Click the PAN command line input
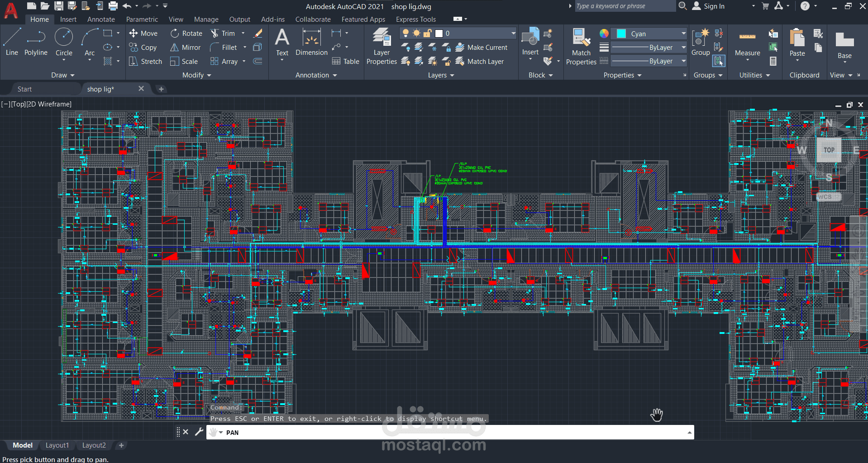The width and height of the screenshot is (868, 463). [x=450, y=432]
